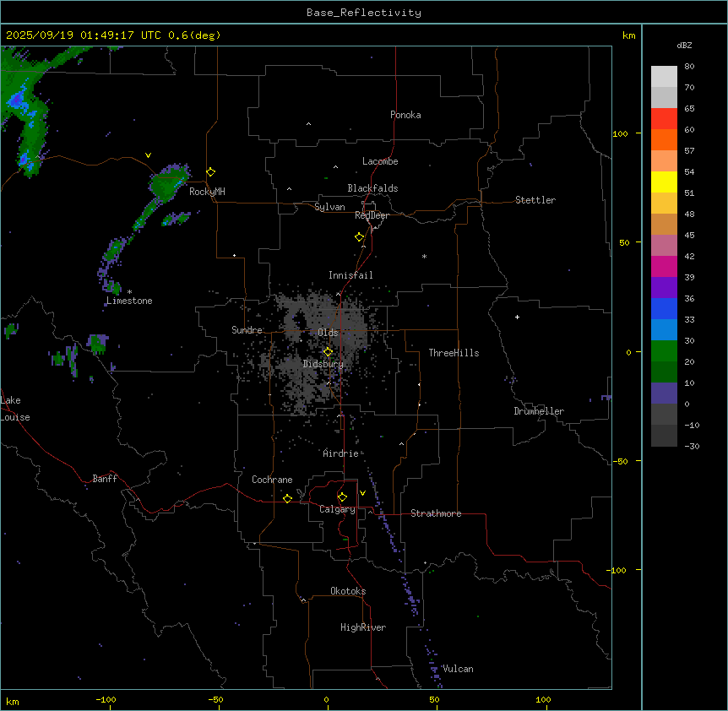Select the diamond marker below the Cochrane label

287,499
